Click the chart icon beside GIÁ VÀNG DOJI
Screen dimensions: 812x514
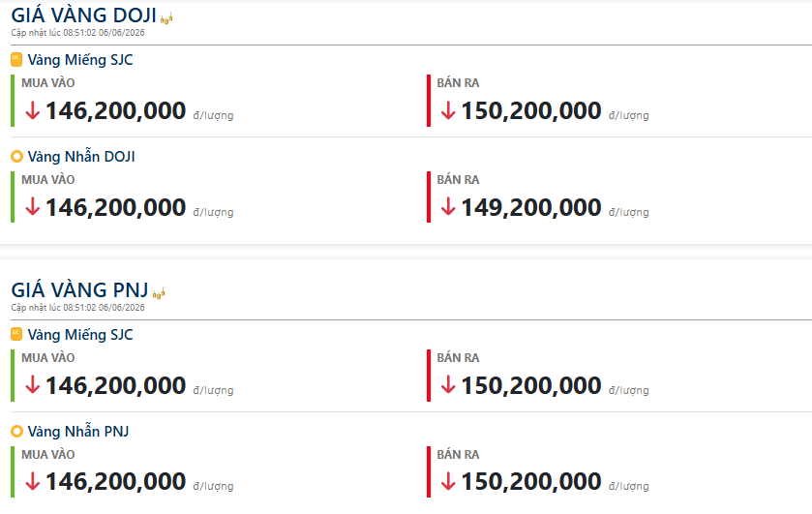166,18
